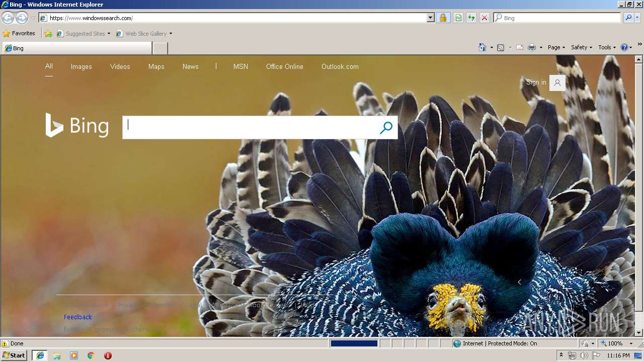The height and width of the screenshot is (362, 644).
Task: Click the address bar URL field
Action: [x=236, y=18]
